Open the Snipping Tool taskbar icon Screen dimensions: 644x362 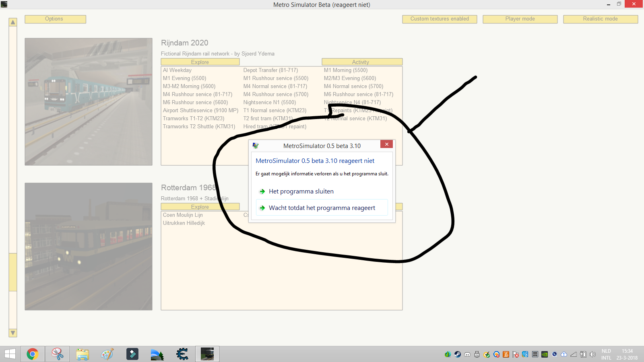pos(58,354)
